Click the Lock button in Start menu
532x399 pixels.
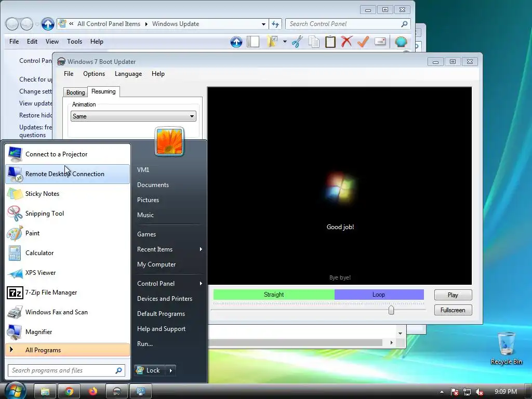(149, 370)
